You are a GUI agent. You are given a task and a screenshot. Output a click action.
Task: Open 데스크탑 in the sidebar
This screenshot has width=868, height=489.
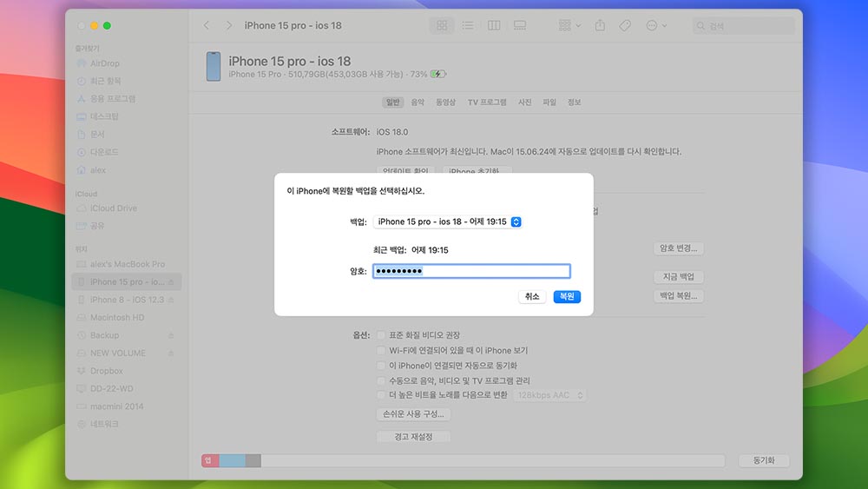(x=104, y=116)
